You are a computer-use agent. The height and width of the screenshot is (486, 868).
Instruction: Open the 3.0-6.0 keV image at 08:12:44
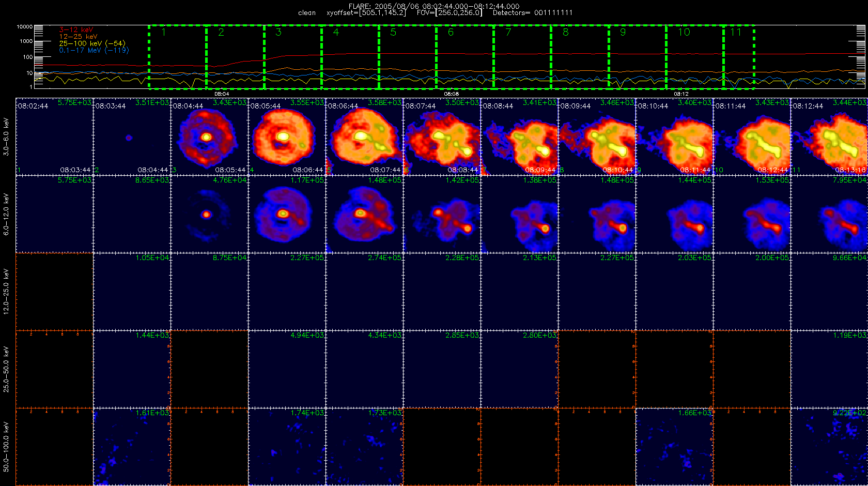point(829,136)
